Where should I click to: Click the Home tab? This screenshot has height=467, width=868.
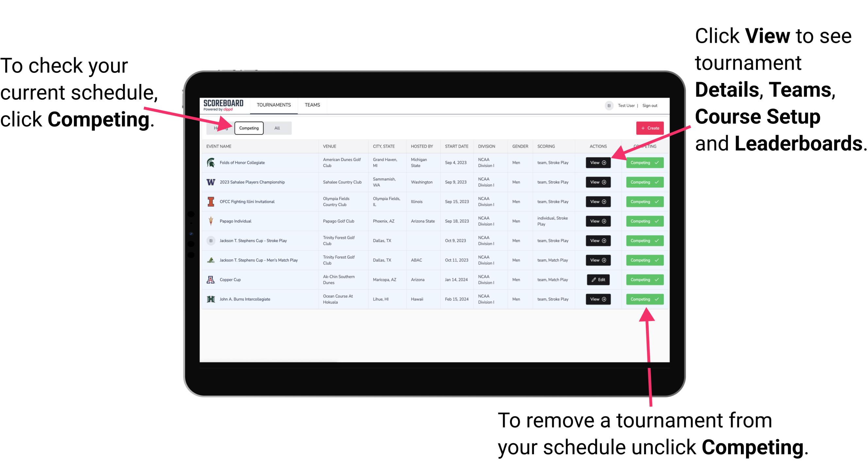pyautogui.click(x=220, y=128)
